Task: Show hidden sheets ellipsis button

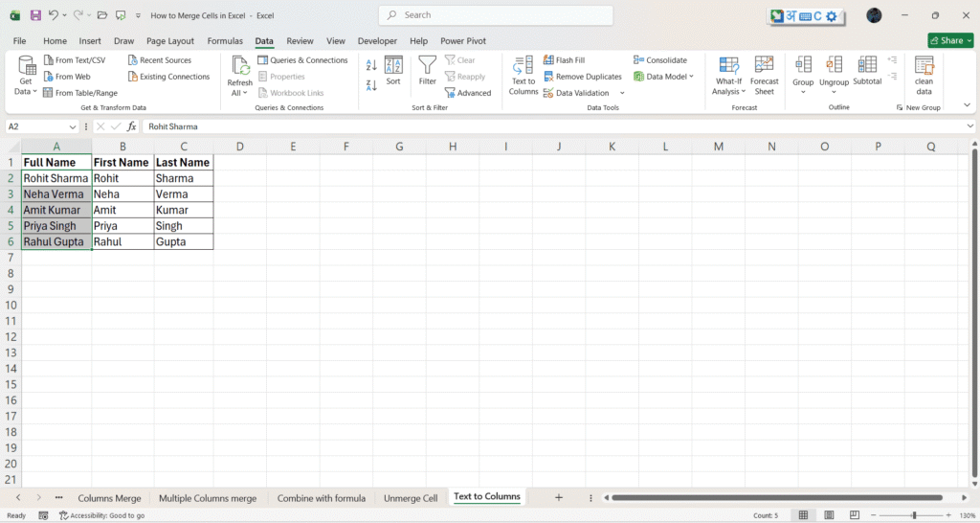Action: coord(58,497)
